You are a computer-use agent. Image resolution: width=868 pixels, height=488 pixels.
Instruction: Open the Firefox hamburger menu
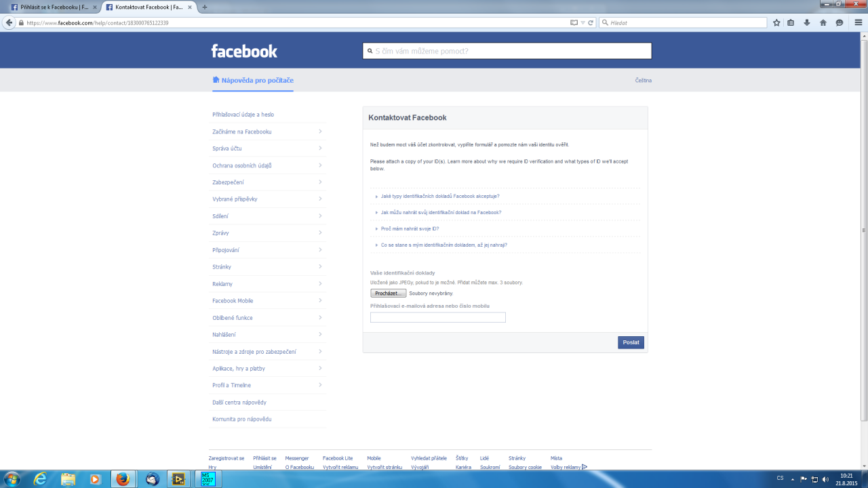(858, 22)
